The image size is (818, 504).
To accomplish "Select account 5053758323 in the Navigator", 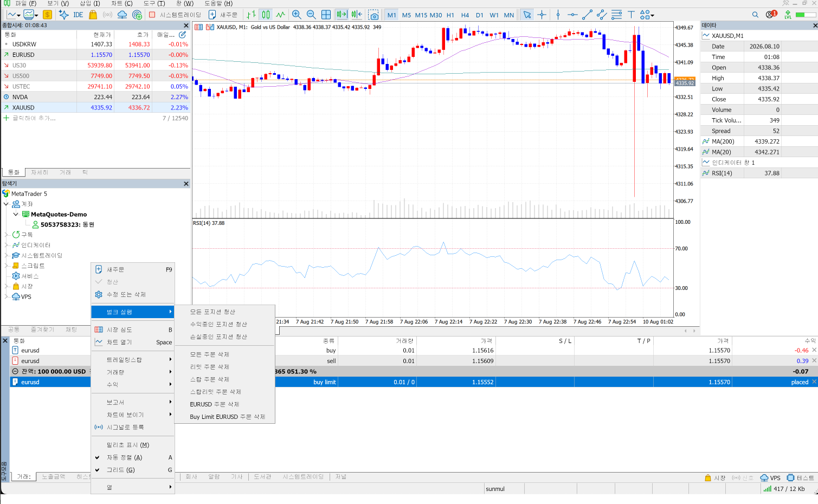I will coord(67,224).
